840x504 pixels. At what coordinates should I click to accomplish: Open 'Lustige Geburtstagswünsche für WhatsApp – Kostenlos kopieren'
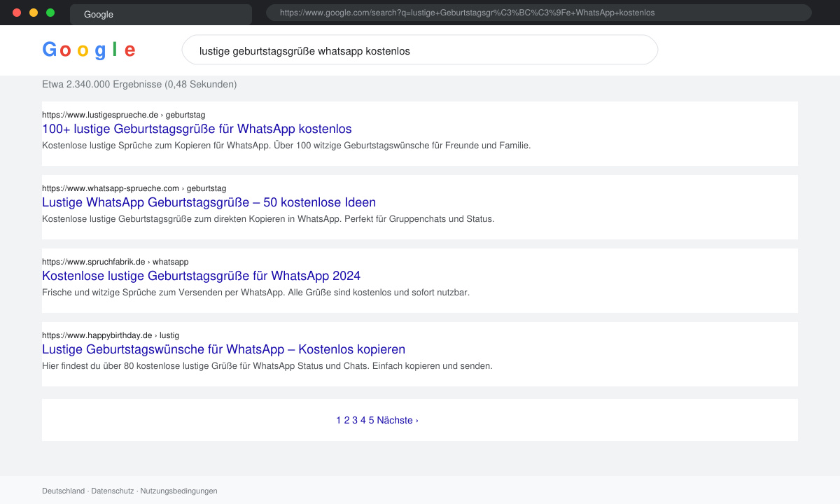(x=223, y=349)
